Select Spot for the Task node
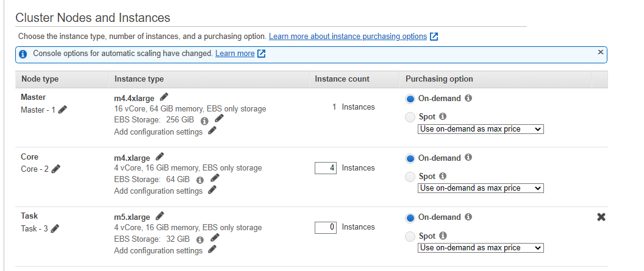 pos(410,236)
